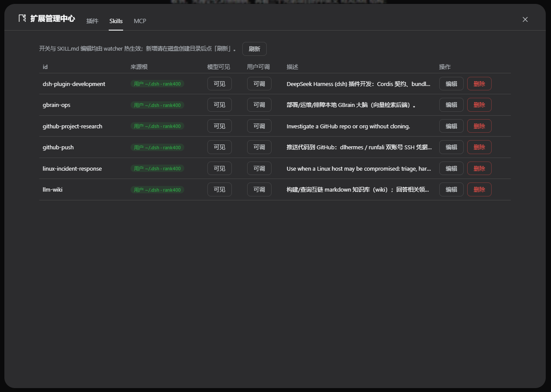This screenshot has width=551, height=392.
Task: Toggle 可见 for github-project-research
Action: pos(220,126)
